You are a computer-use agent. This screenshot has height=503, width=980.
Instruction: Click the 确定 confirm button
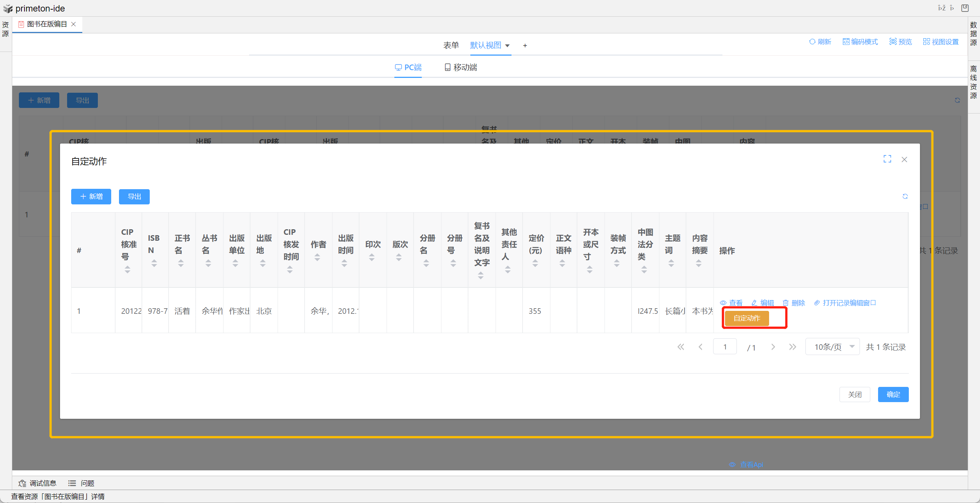(893, 394)
